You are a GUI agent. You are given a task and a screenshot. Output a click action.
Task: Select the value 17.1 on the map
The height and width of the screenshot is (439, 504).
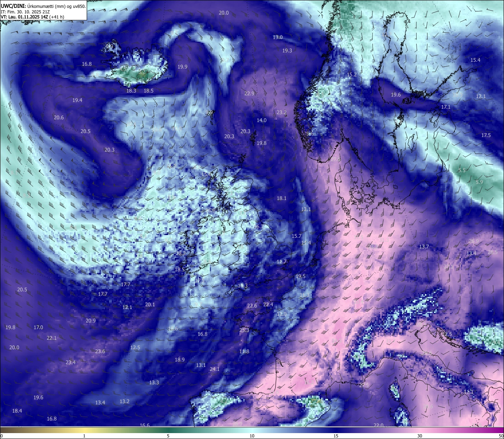coord(446,107)
